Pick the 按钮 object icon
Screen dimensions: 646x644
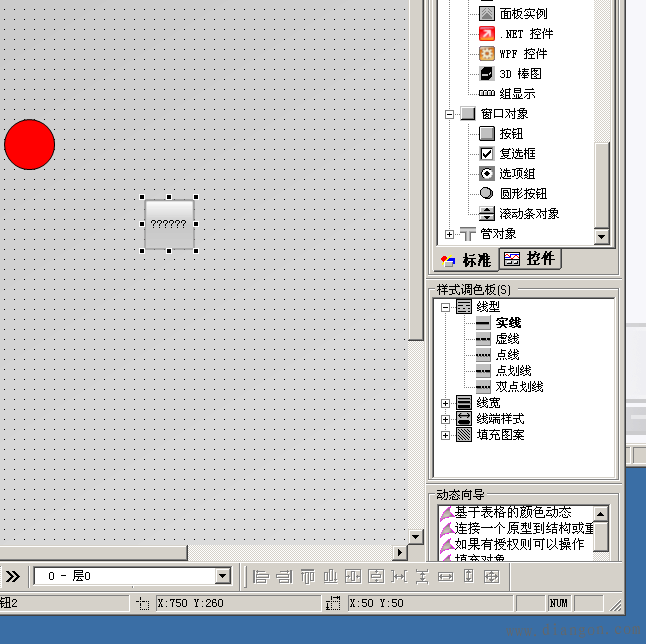click(487, 133)
